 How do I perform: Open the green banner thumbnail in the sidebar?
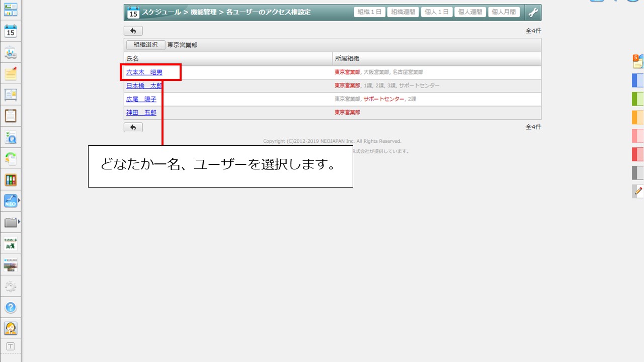click(11, 243)
